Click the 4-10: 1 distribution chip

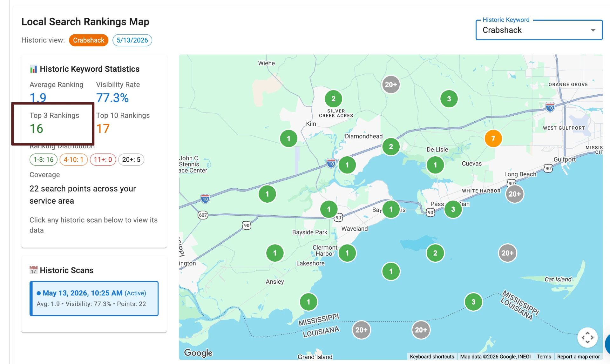[73, 159]
